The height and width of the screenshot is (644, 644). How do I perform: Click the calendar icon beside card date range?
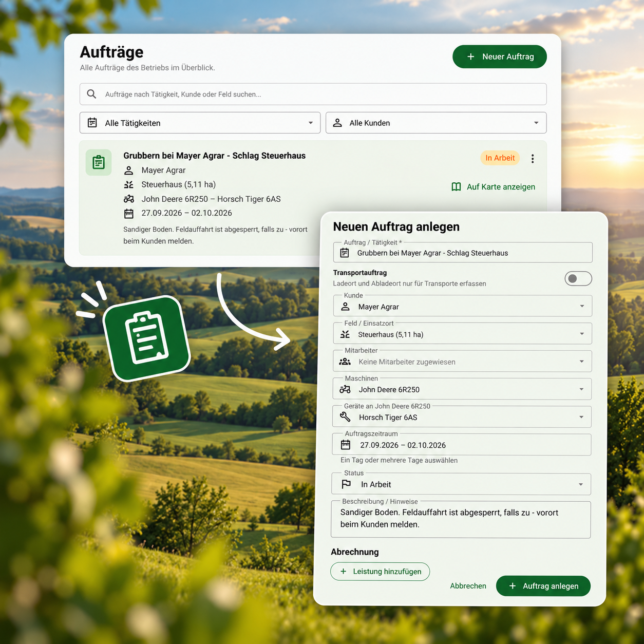click(129, 213)
